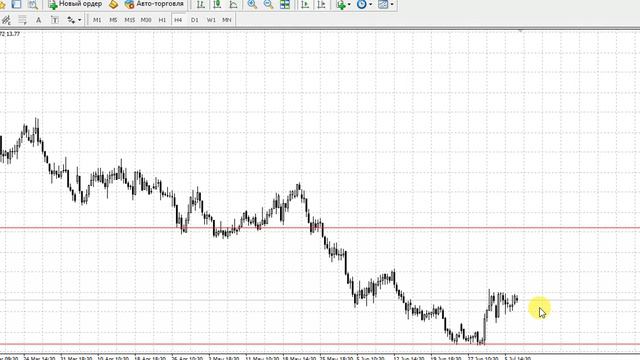The image size is (640, 360).
Task: Open the templates icon
Action: [383, 4]
